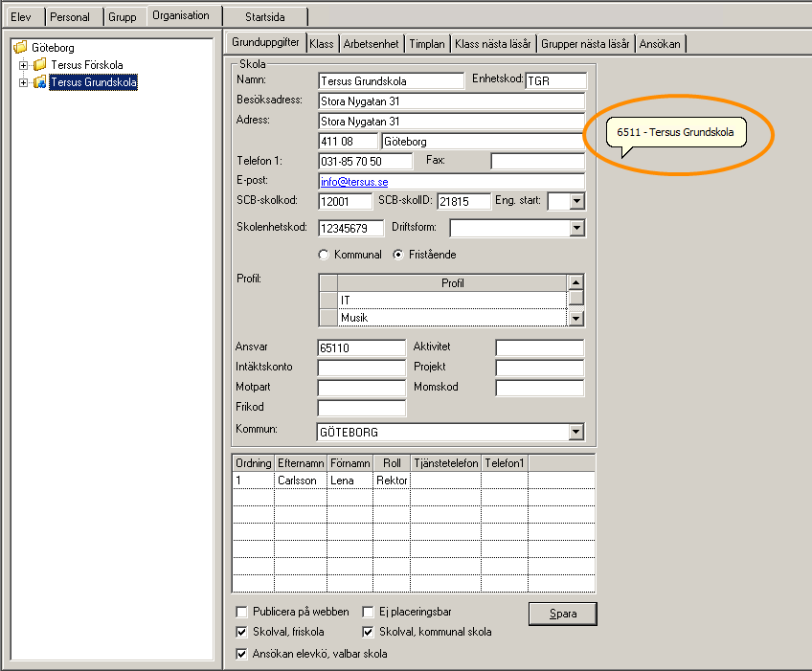Click the Frikod input field
The width and height of the screenshot is (812, 671).
coord(361,408)
